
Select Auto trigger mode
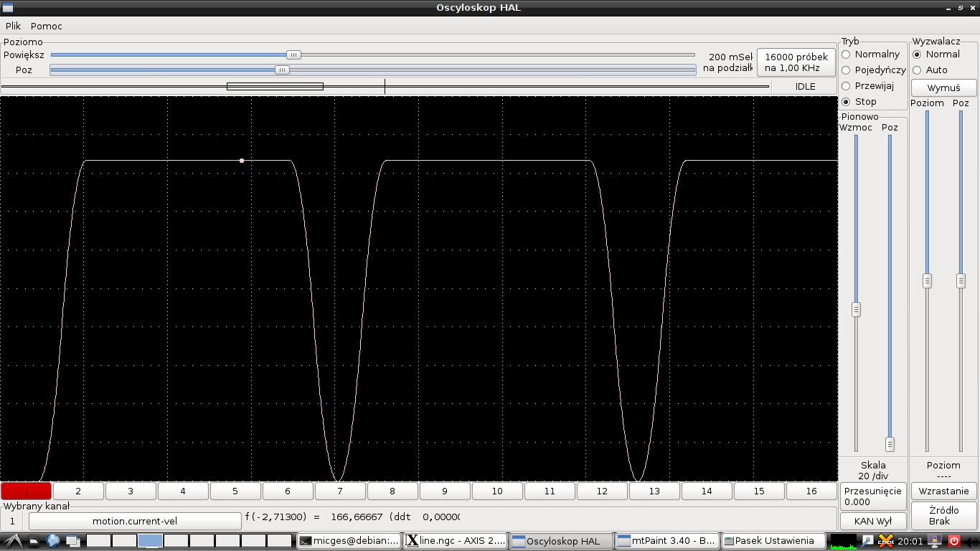click(x=930, y=70)
